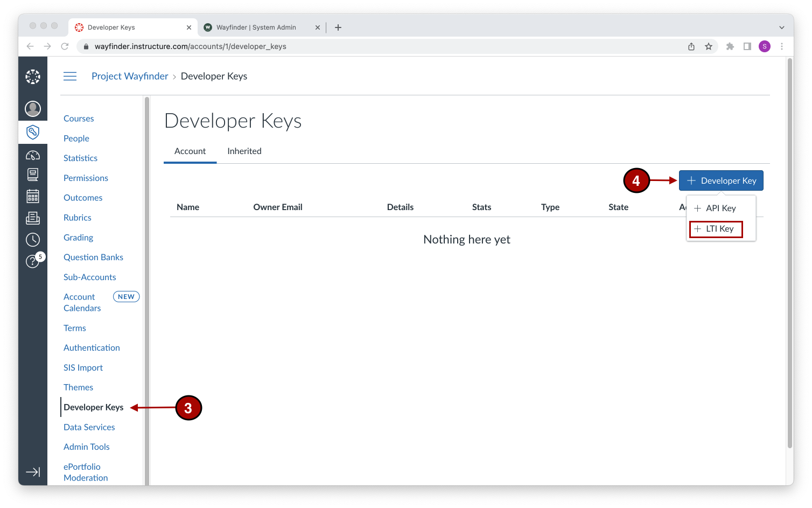Image resolution: width=812 pixels, height=508 pixels.
Task: Go to Rubrics in the account menu
Action: (x=78, y=218)
